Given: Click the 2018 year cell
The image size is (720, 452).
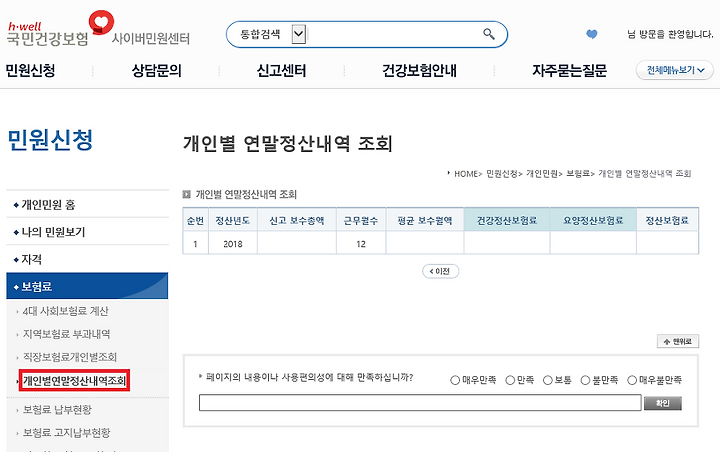Looking at the screenshot, I should [233, 244].
